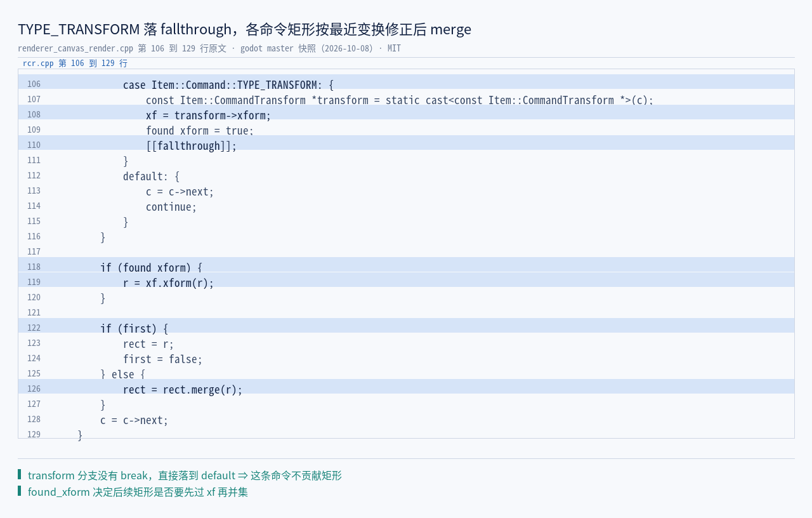Image resolution: width=812 pixels, height=518 pixels.
Task: Select the if (first) { line
Action: pyautogui.click(x=134, y=329)
